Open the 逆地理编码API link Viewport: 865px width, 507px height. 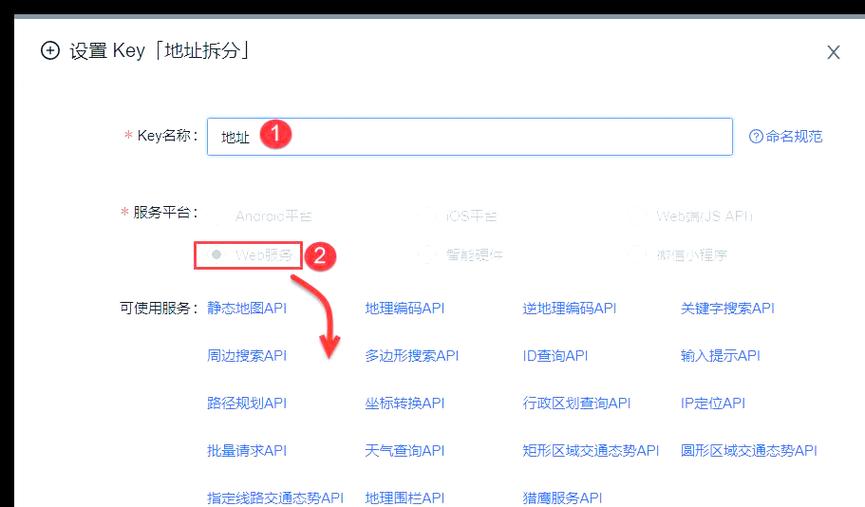point(569,308)
